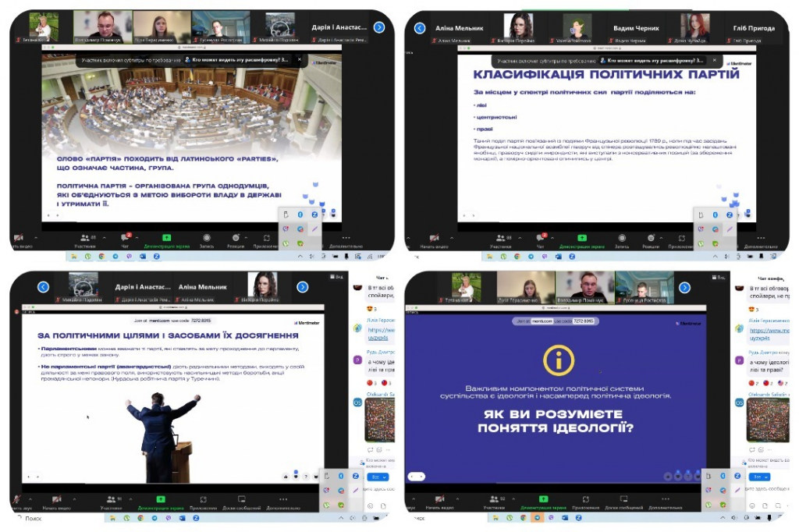This screenshot has width=799, height=532.
Task: Open Чат with unread badge, parliament-hall slide window
Action: [126, 240]
